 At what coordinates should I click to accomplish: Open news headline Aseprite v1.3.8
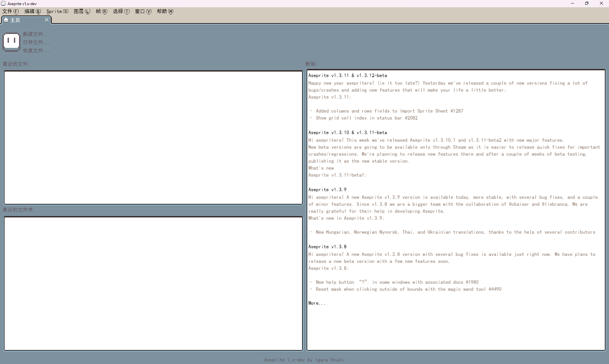pyautogui.click(x=327, y=247)
